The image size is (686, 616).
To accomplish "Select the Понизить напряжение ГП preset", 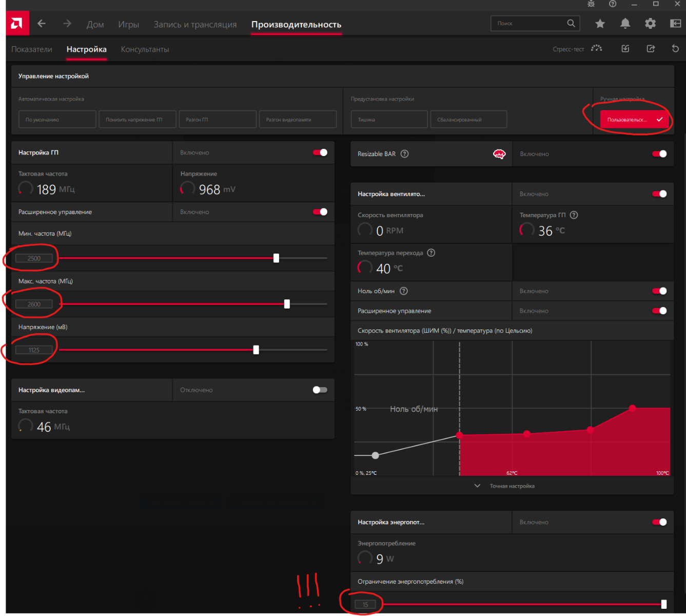I will [137, 120].
